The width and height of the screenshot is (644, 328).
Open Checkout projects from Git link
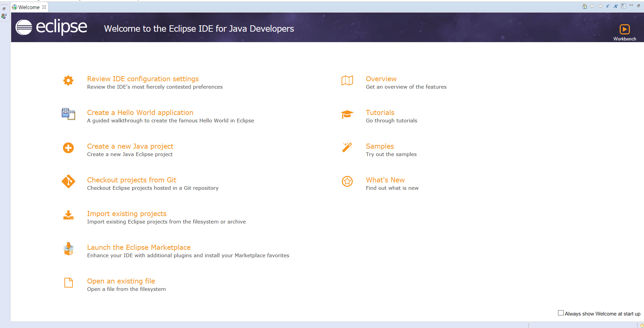point(132,180)
